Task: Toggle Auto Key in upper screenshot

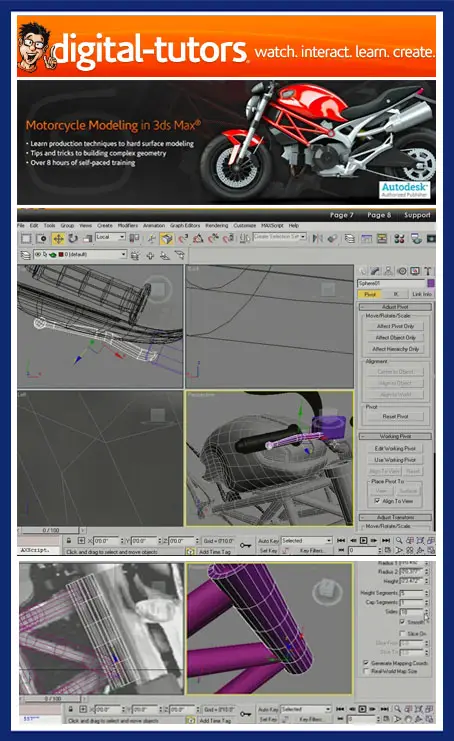Action: [268, 540]
